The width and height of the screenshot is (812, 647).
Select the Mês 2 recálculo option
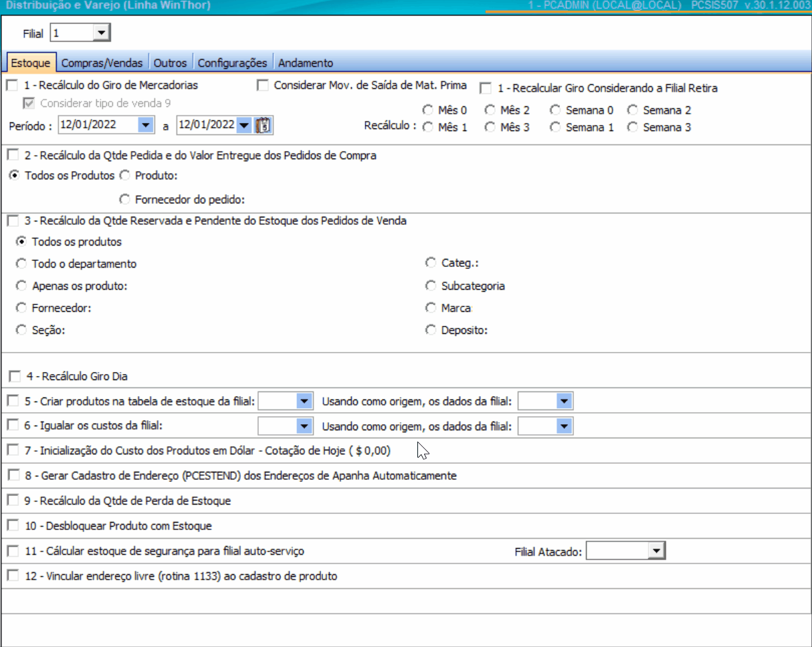[x=490, y=110]
